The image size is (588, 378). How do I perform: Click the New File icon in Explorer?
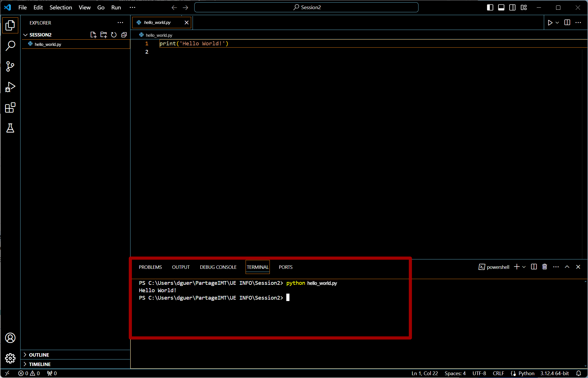(93, 35)
